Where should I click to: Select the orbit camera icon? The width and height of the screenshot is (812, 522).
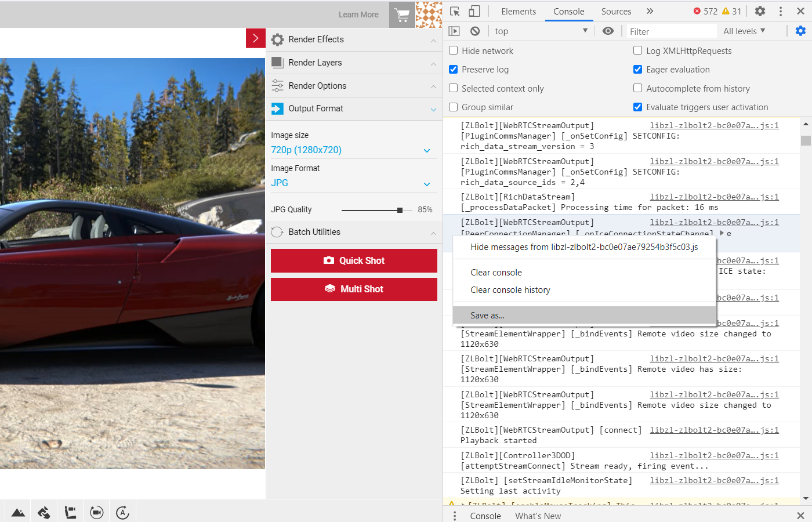[x=97, y=513]
